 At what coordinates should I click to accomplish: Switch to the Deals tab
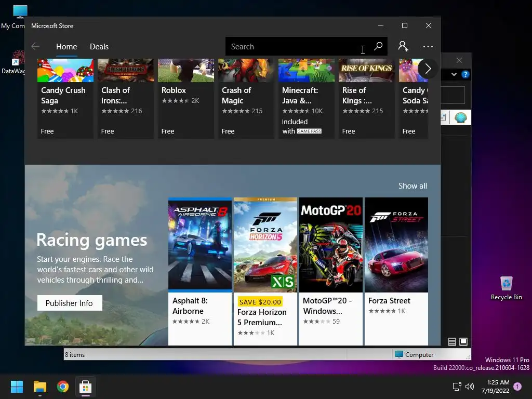99,46
